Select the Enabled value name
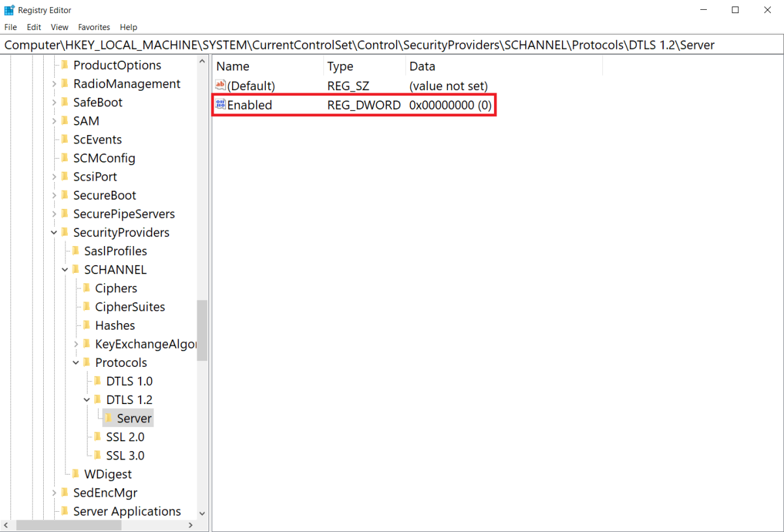 tap(250, 105)
